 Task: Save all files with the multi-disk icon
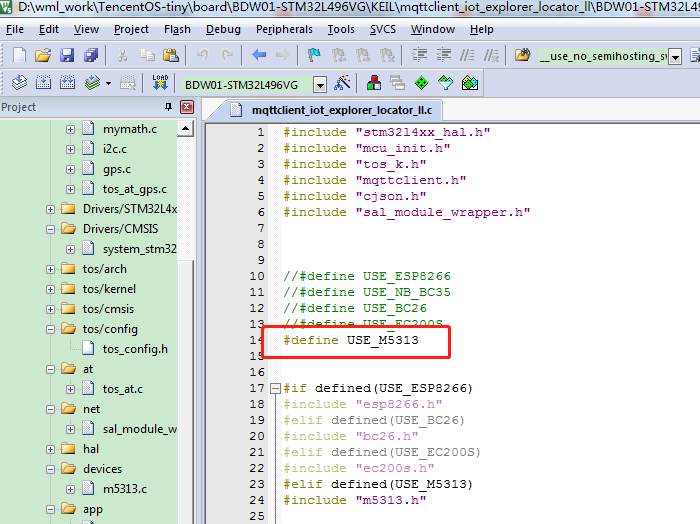pyautogui.click(x=91, y=55)
